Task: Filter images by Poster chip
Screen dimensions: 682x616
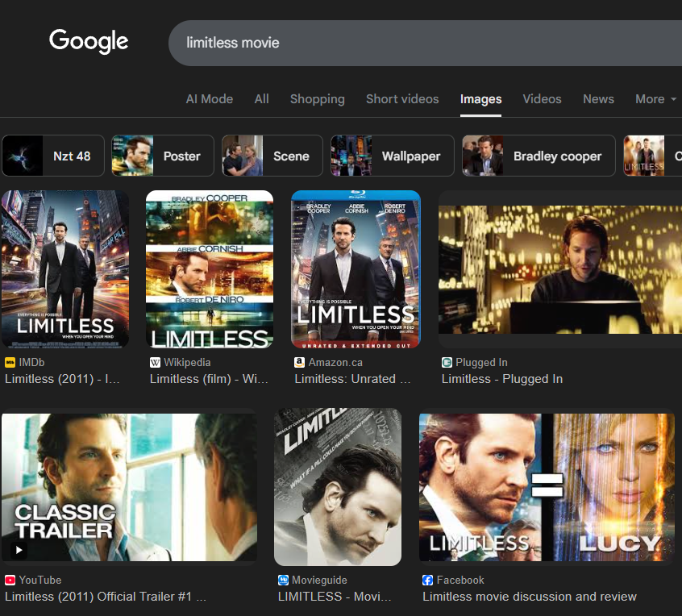Action: [163, 156]
